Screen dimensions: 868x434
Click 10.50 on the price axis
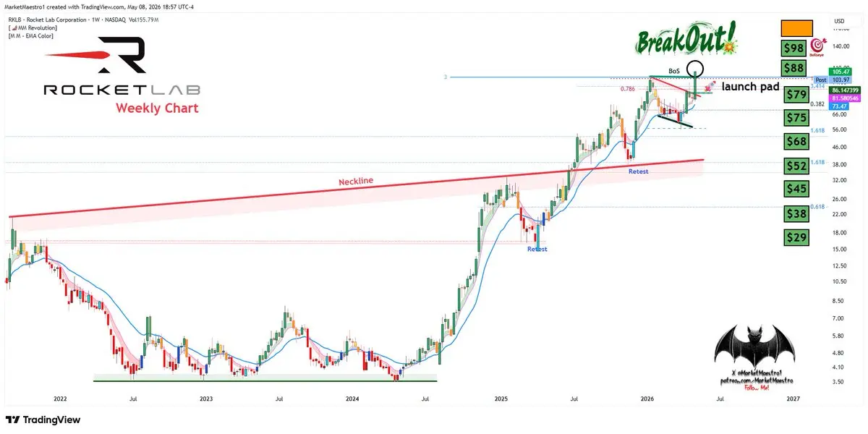point(839,282)
